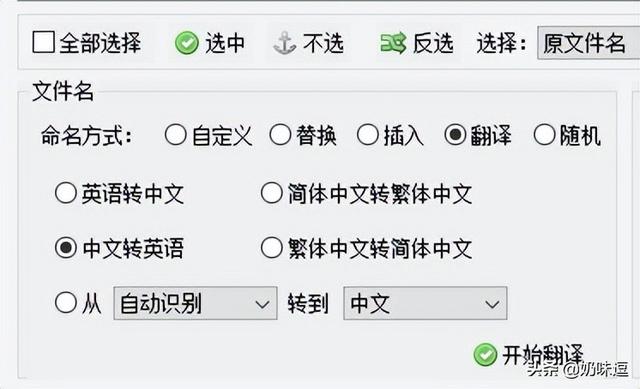
Task: Select the 自定义 naming mode radio
Action: 176,135
